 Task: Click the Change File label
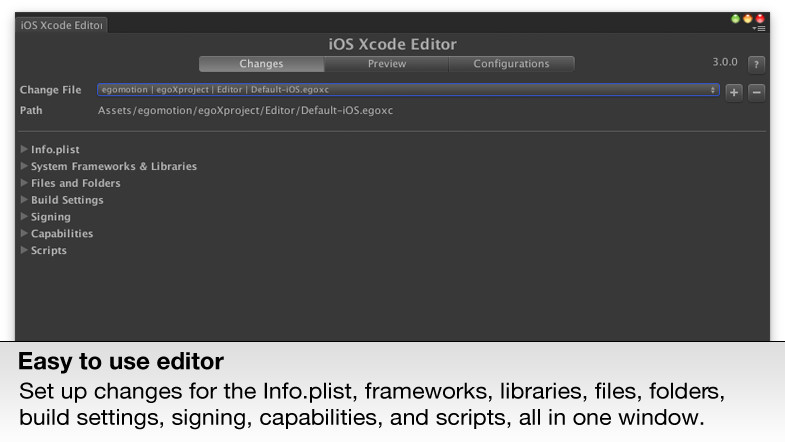coord(51,90)
